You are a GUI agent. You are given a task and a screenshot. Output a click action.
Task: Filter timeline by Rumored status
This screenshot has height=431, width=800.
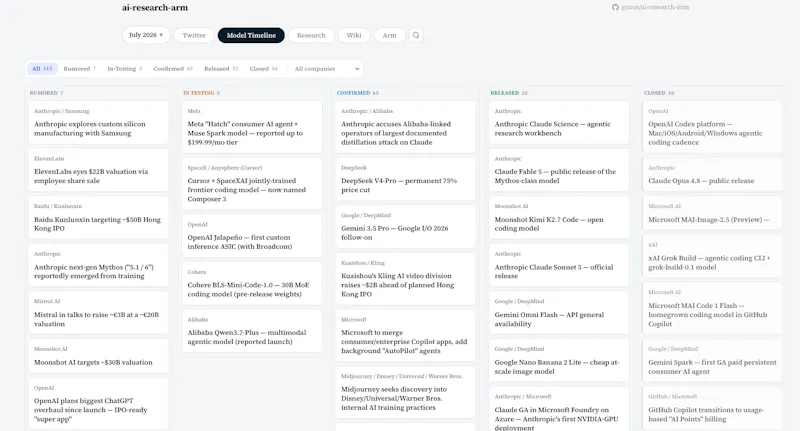tap(80, 68)
